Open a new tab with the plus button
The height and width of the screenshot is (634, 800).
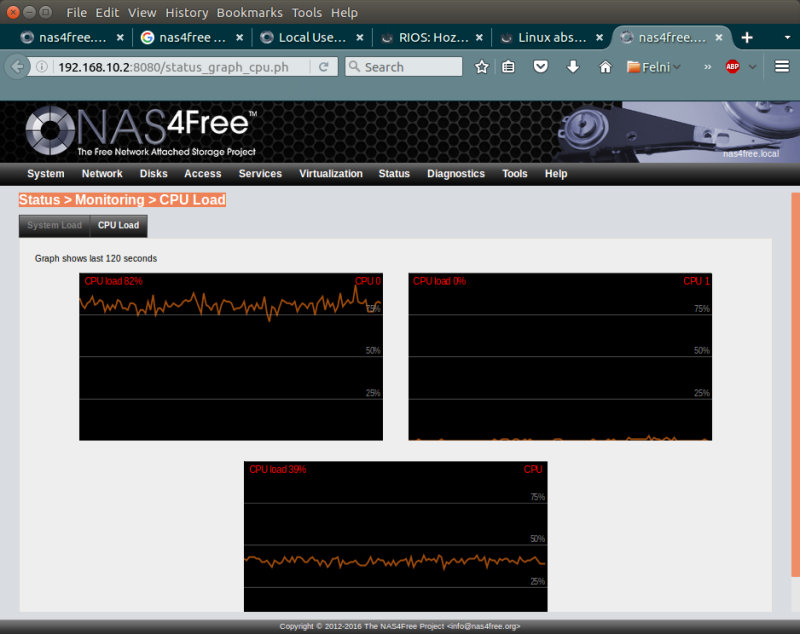pyautogui.click(x=747, y=37)
